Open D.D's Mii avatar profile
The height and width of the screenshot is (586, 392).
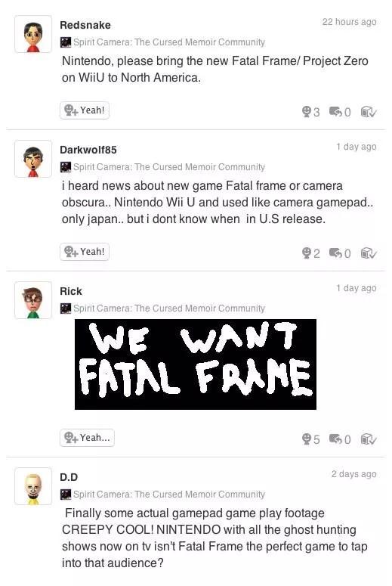click(x=33, y=486)
